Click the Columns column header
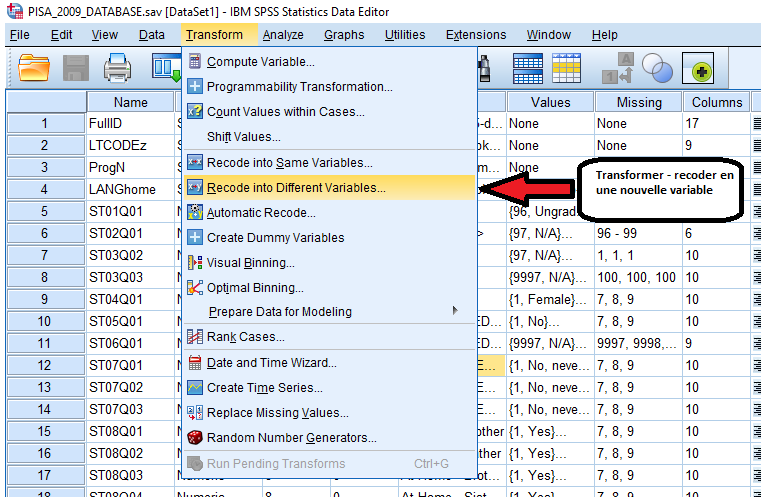 coord(716,102)
